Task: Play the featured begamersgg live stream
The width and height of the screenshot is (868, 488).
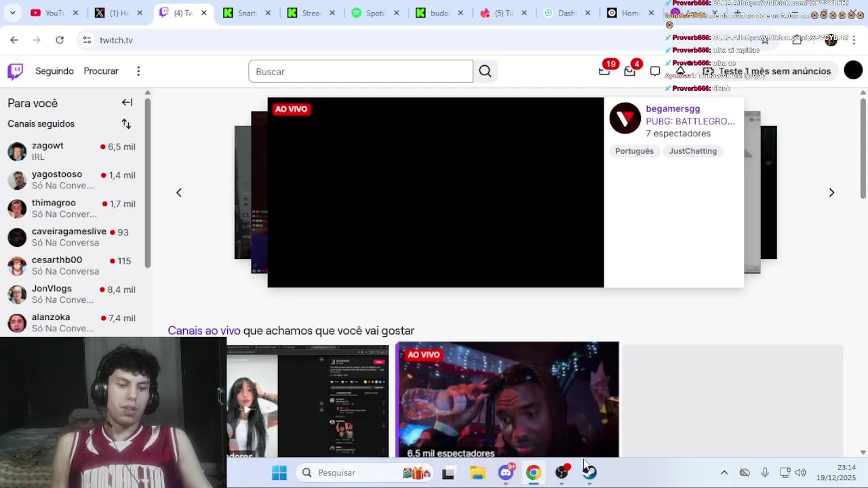Action: 435,192
